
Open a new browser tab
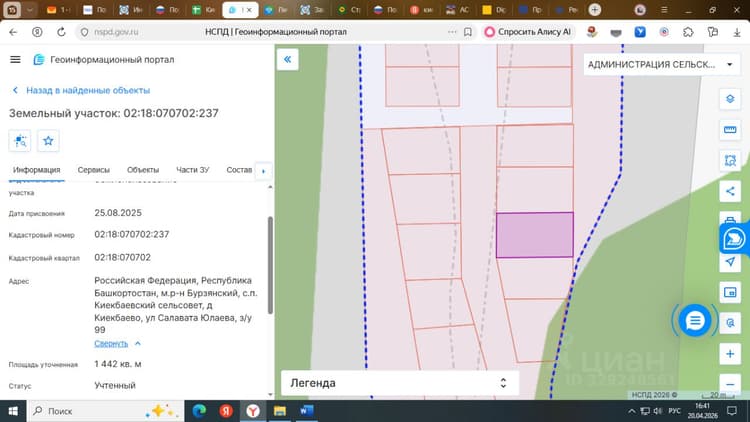coord(595,10)
